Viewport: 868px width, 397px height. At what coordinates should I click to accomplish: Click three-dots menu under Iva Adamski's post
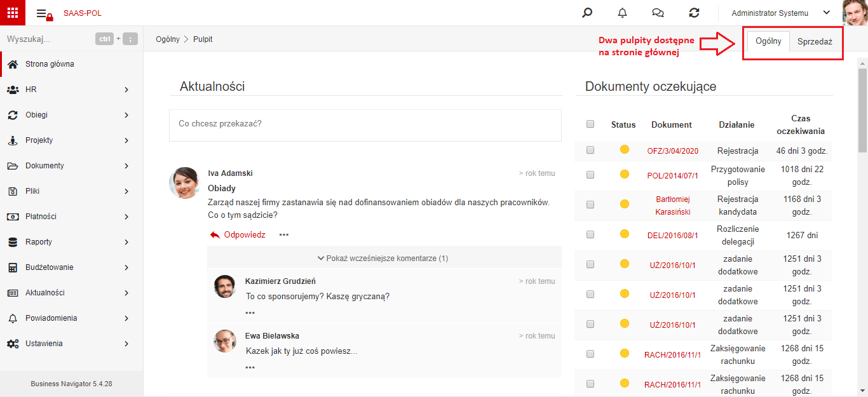point(284,235)
